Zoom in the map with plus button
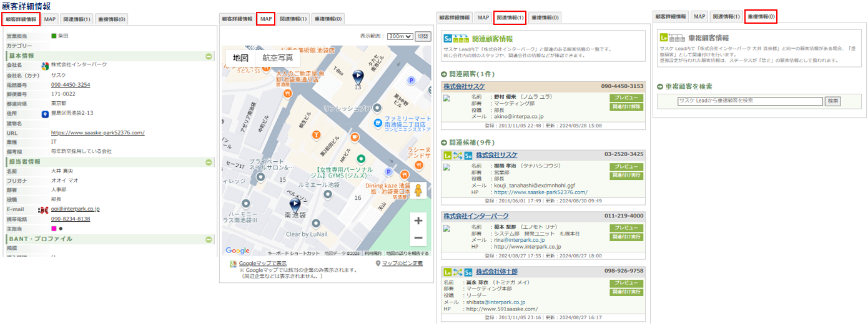Viewport: 868px width, 328px height. pyautogui.click(x=418, y=221)
